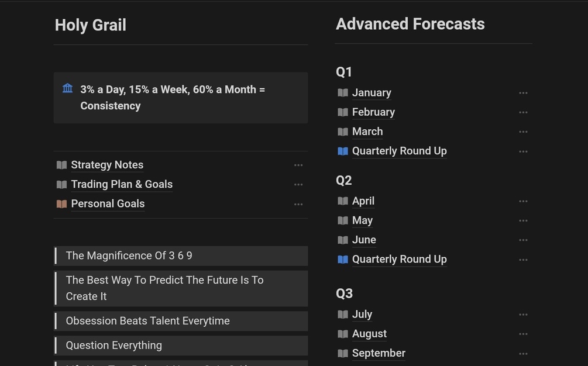Screen dimensions: 588x366
Task: Open the Trading Plan & Goals page
Action: [122, 184]
